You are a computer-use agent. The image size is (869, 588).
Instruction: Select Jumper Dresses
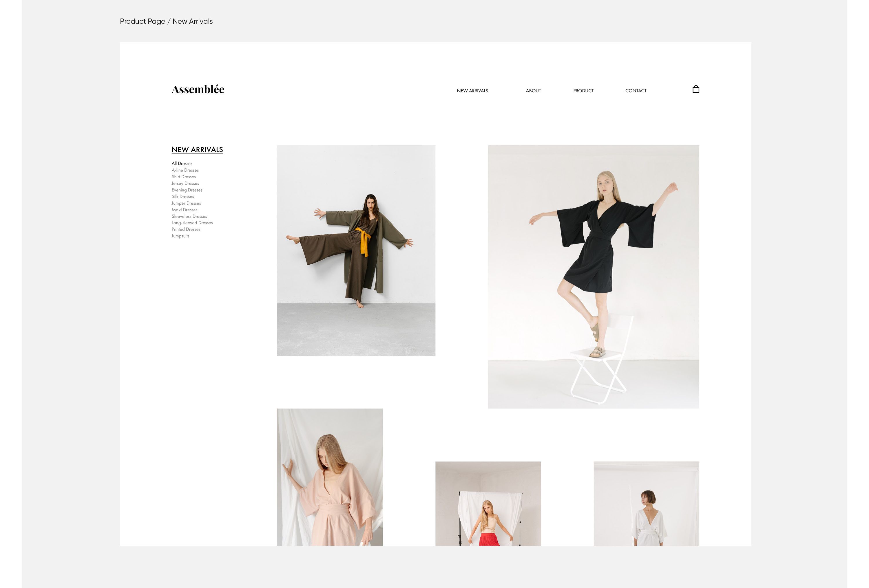tap(186, 203)
